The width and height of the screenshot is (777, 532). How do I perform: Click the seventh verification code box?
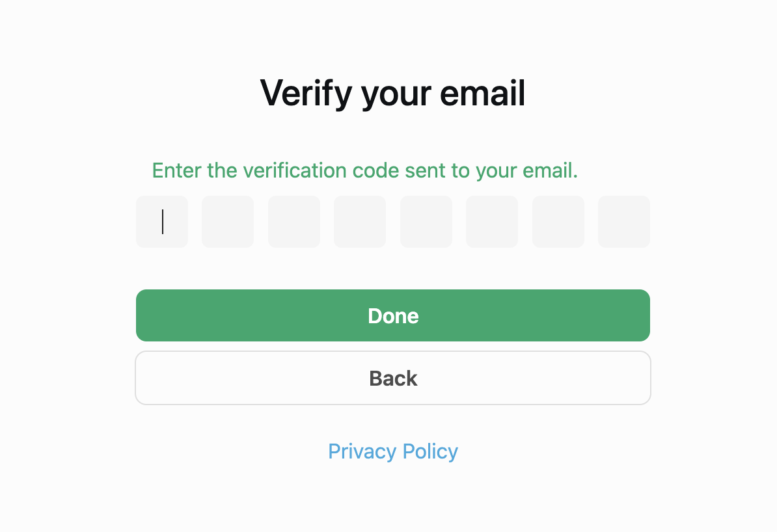[558, 222]
